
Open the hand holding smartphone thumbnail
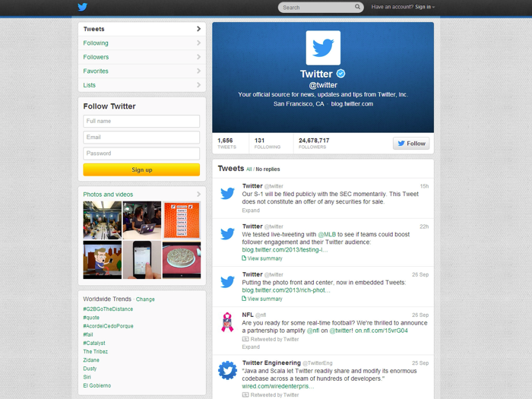pos(142,260)
